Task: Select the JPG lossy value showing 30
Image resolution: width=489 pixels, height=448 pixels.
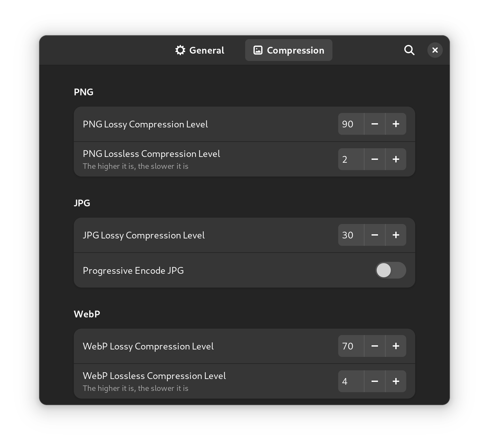Action: (x=350, y=235)
